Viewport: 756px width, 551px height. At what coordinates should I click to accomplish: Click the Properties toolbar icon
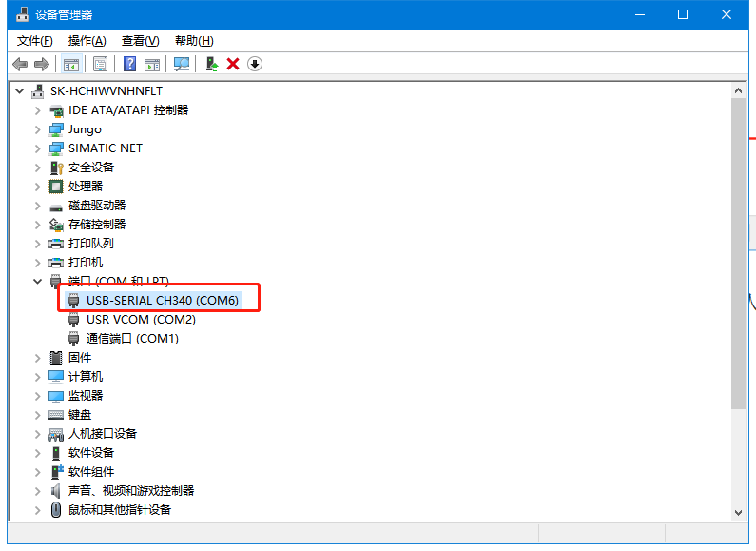(x=100, y=64)
